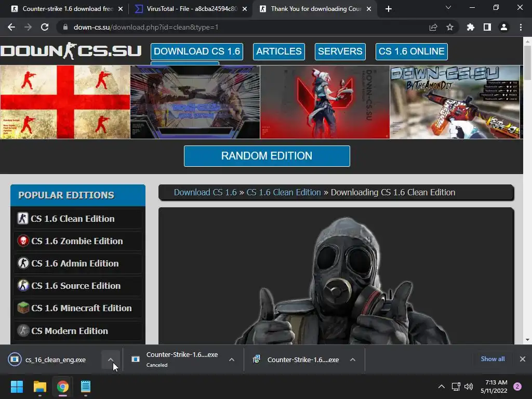The height and width of the screenshot is (399, 532).
Task: Show all downloads
Action: click(493, 359)
